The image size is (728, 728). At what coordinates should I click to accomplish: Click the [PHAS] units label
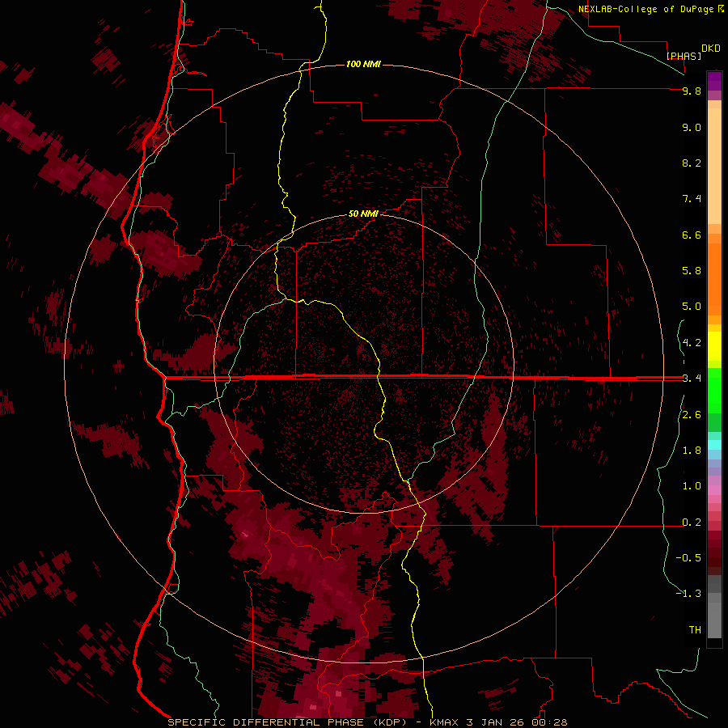[684, 56]
